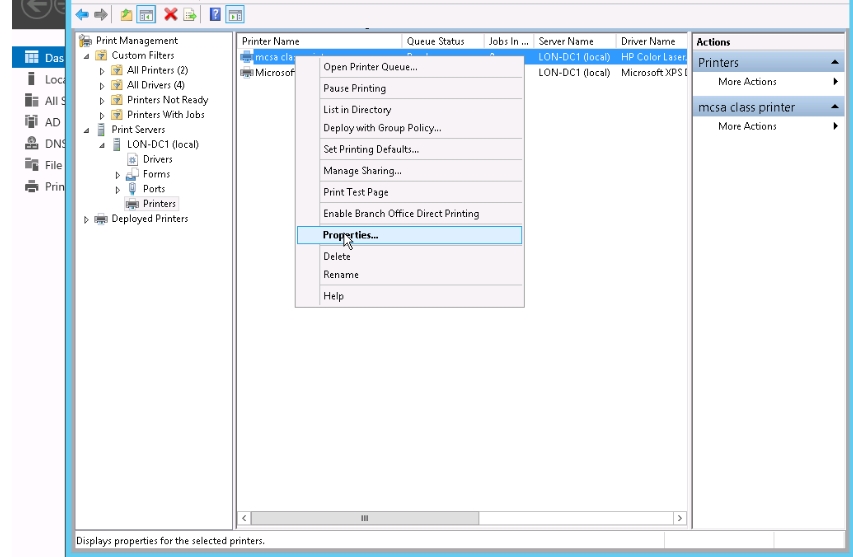The height and width of the screenshot is (557, 853).
Task: Toggle the Show/Hide Action Pane toolbar icon
Action: (x=235, y=15)
